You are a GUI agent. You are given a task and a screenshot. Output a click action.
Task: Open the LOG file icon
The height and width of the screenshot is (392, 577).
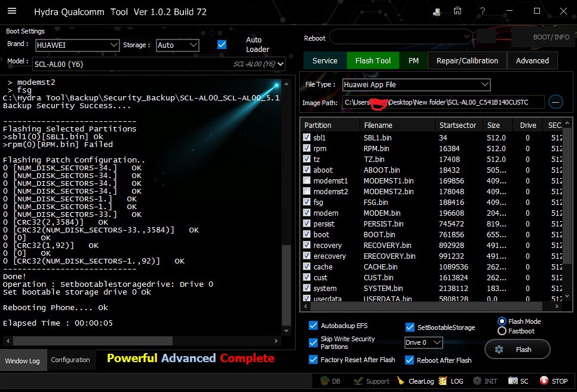[443, 381]
